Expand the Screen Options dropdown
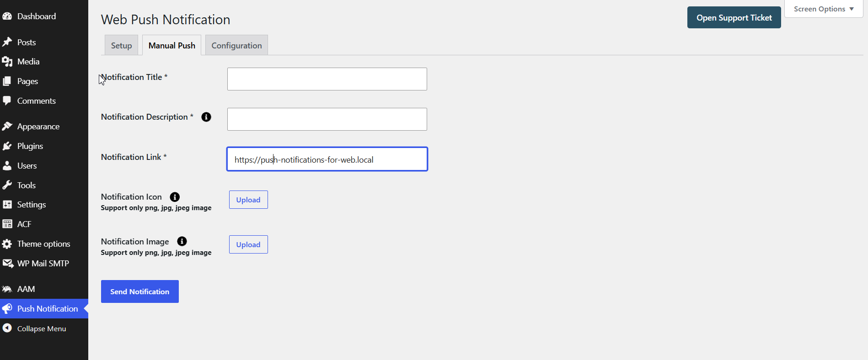The image size is (868, 360). 824,9
